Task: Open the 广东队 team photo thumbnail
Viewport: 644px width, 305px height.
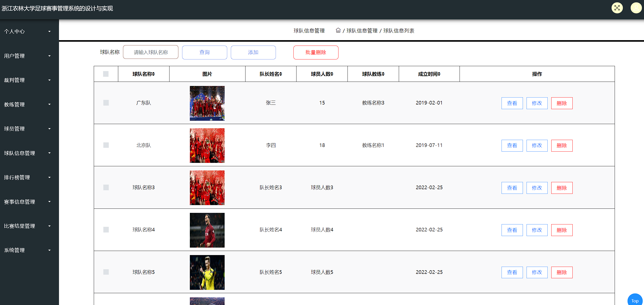Action: coord(207,103)
